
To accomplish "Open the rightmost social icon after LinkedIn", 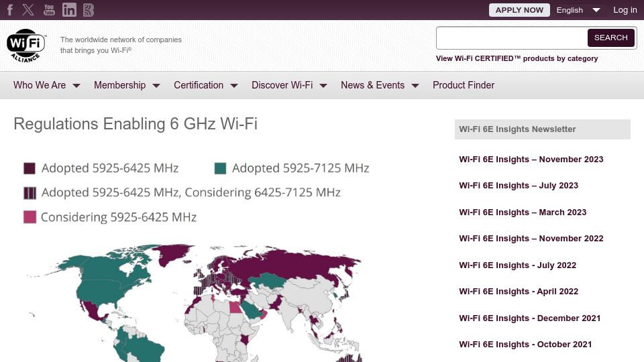I will [x=89, y=10].
